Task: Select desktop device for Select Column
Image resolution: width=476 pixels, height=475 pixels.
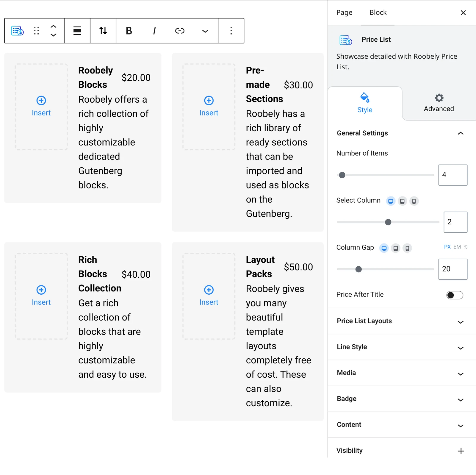Action: coord(391,201)
